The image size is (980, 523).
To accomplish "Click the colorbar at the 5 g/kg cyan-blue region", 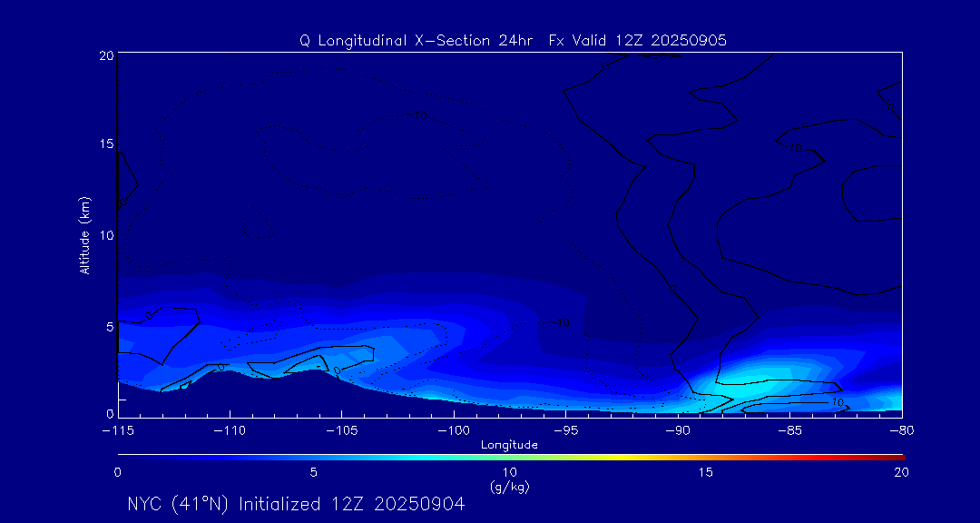I will click(x=314, y=458).
